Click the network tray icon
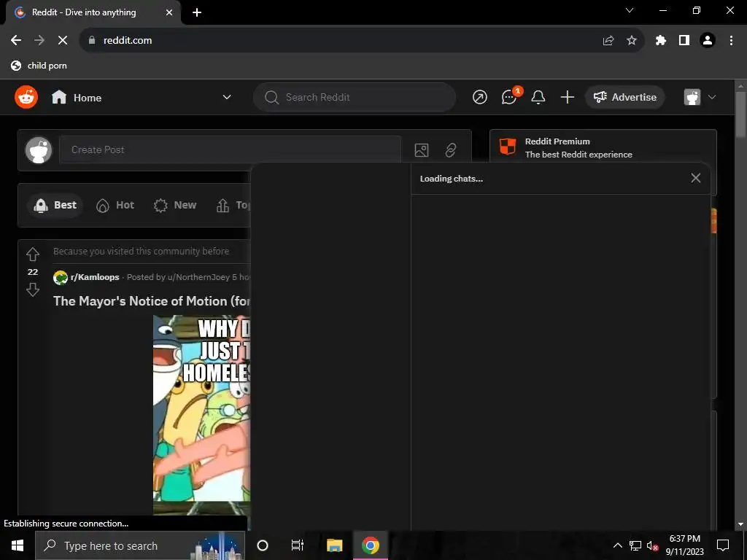 (x=635, y=545)
